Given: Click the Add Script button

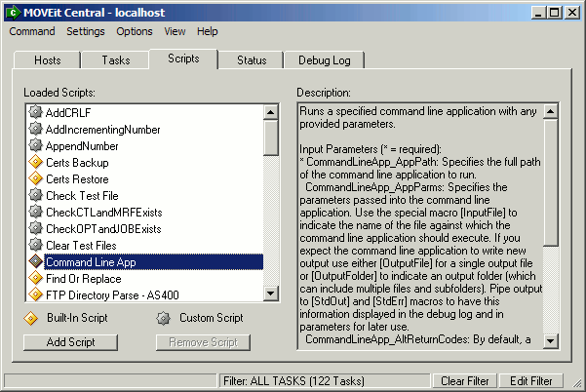Looking at the screenshot, I should (70, 342).
